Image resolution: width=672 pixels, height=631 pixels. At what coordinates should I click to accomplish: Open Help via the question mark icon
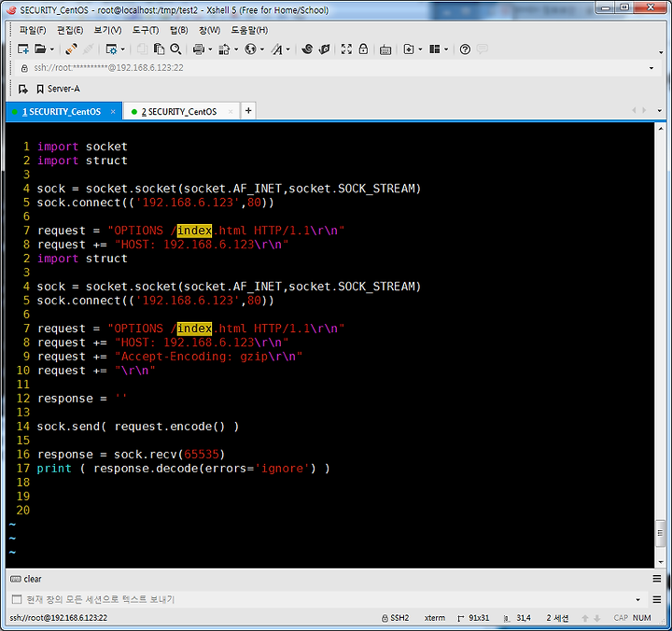click(465, 49)
